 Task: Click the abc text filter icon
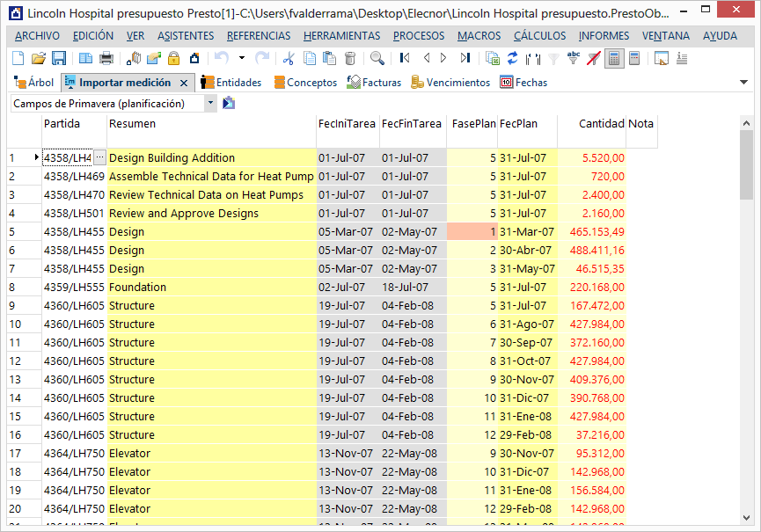574,59
